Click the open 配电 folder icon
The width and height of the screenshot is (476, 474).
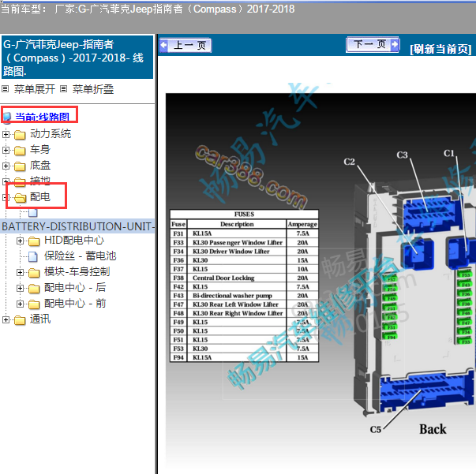point(20,198)
